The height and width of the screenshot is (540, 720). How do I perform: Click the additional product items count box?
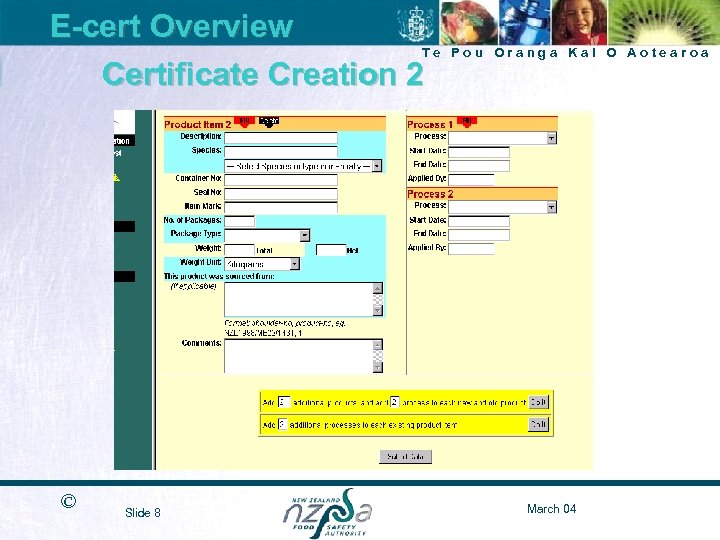click(284, 402)
